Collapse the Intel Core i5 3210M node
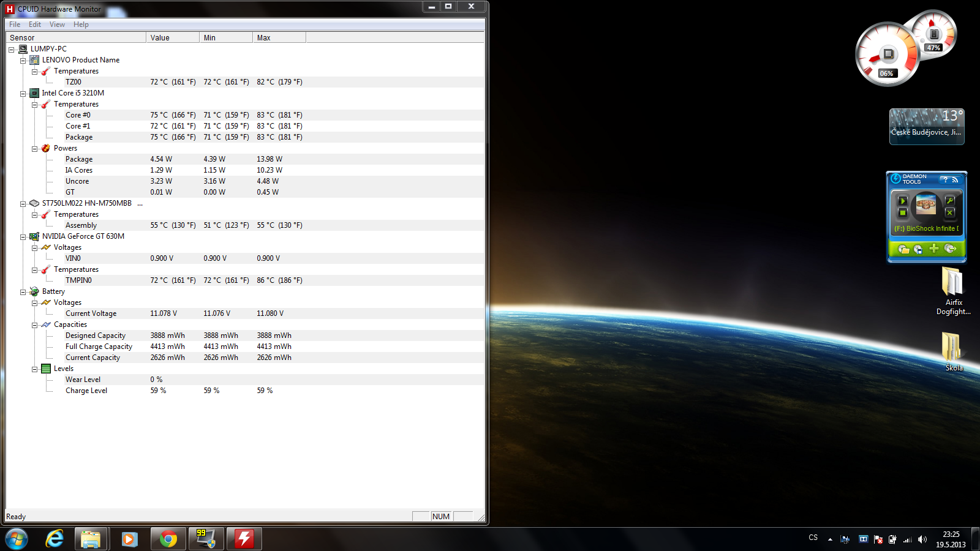The height and width of the screenshot is (551, 980). pyautogui.click(x=23, y=94)
